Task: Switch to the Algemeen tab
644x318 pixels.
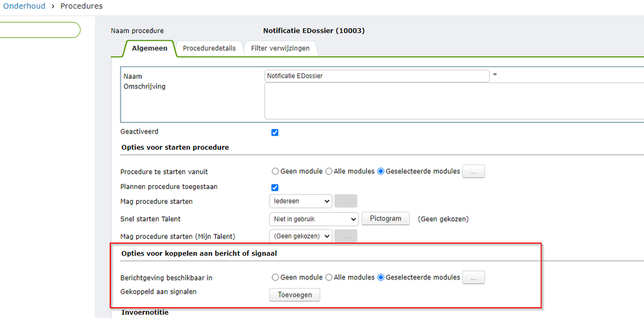Action: [x=150, y=48]
